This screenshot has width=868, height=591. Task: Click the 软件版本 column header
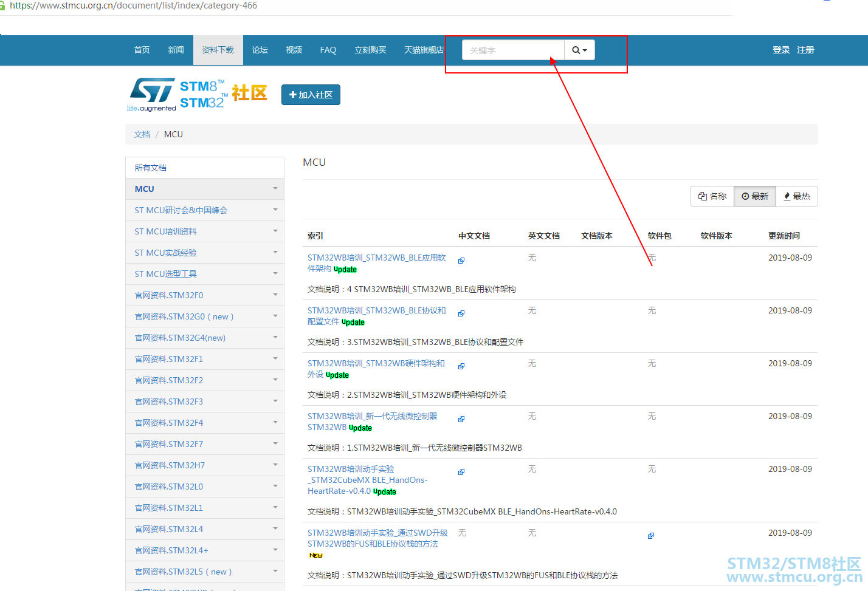tap(717, 236)
